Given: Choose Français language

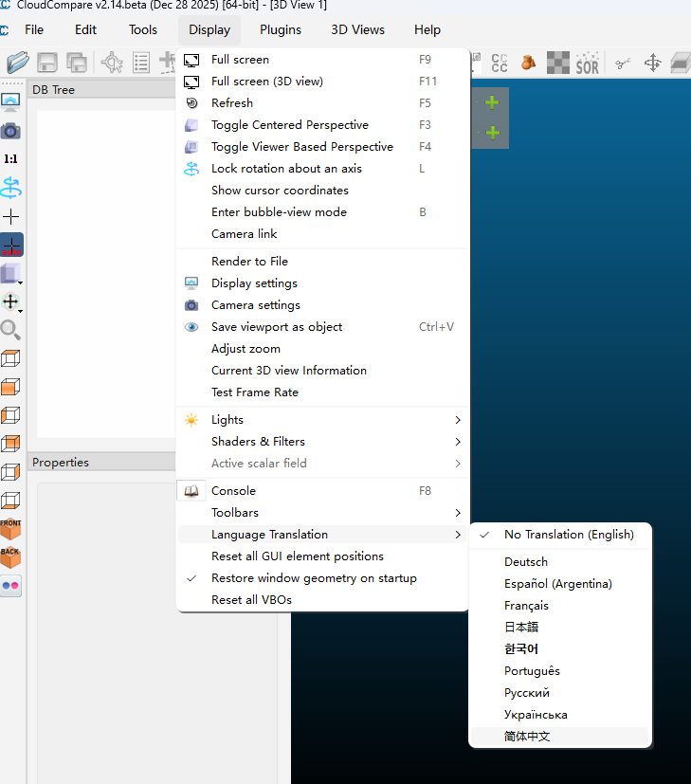Looking at the screenshot, I should tap(560, 606).
